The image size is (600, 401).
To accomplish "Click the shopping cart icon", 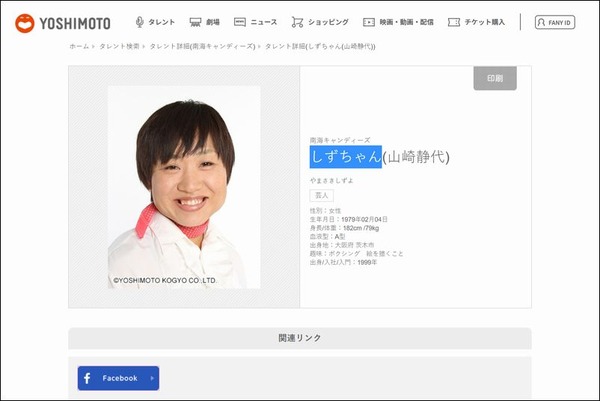I will (x=297, y=22).
